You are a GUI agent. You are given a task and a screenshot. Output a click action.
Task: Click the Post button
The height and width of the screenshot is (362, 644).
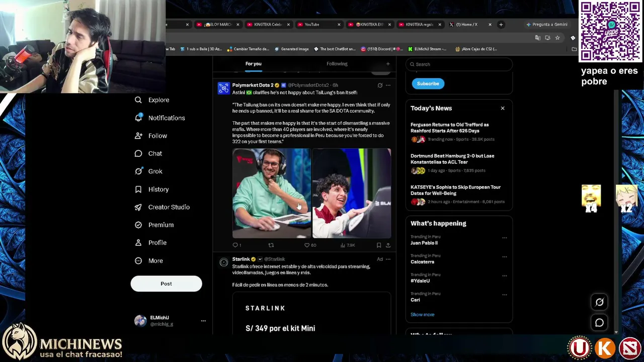click(166, 284)
